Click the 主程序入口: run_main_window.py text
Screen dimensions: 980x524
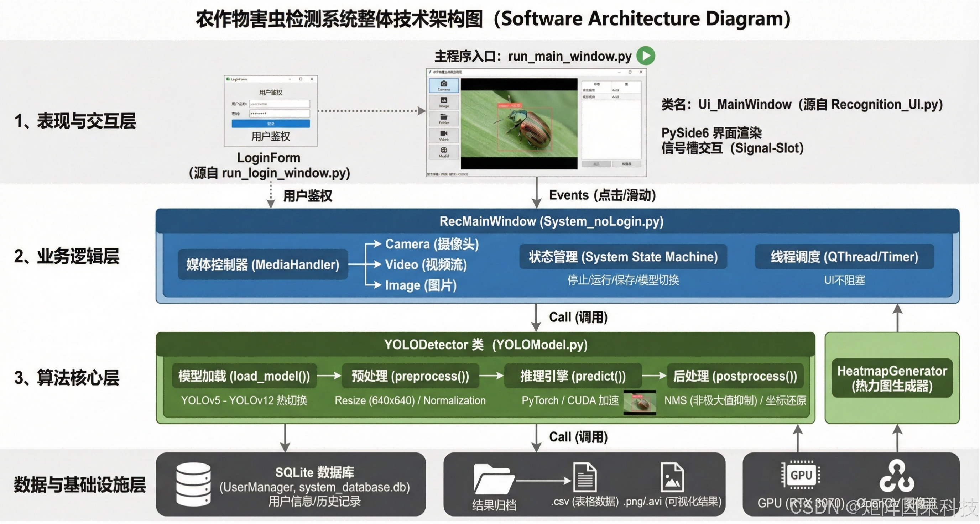[x=533, y=56]
